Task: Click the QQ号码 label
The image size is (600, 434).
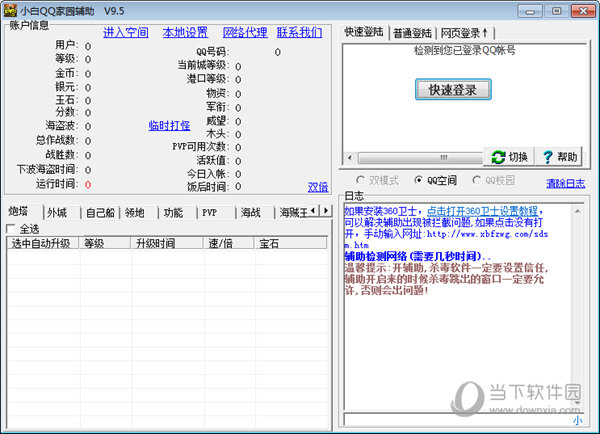Action: (212, 52)
